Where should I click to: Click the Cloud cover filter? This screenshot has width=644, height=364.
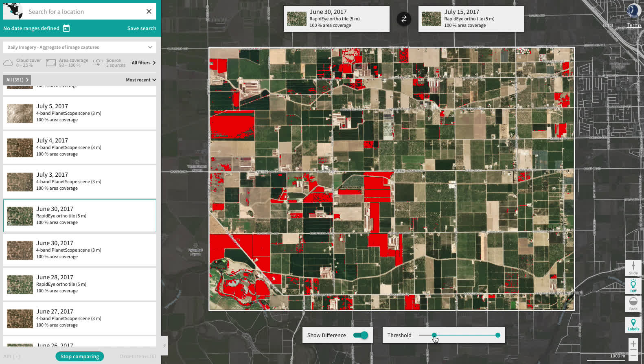(22, 63)
